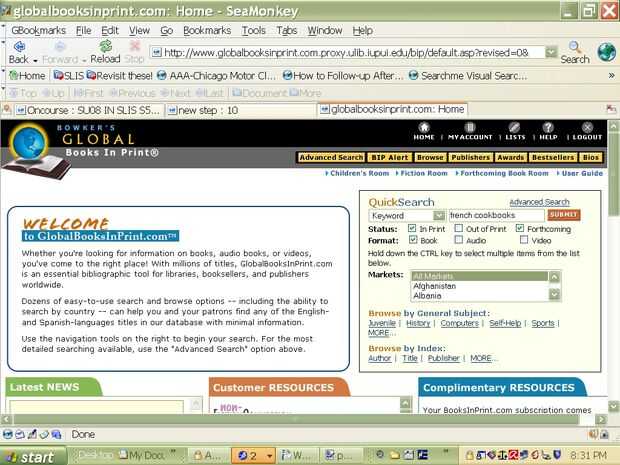This screenshot has width=620, height=465.
Task: Click the page vertical scrollbar down arrow
Action: pyautogui.click(x=613, y=406)
